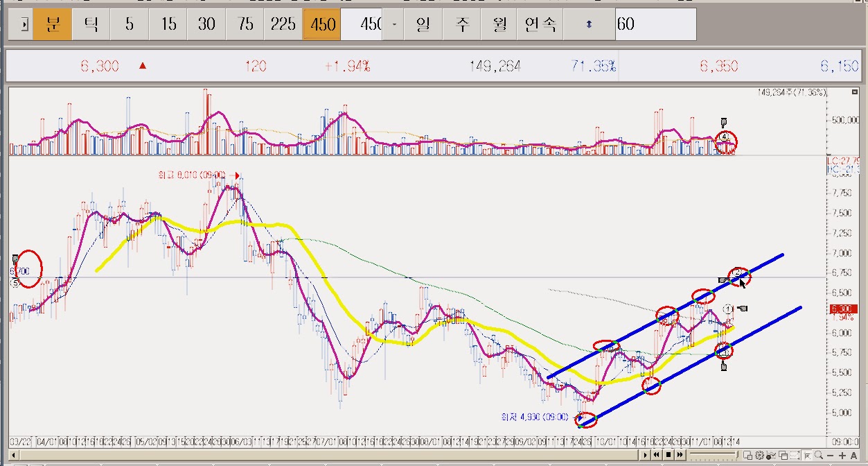Switch to the 일 daily chart tab
Viewport: 868px width, 466px height.
[423, 23]
